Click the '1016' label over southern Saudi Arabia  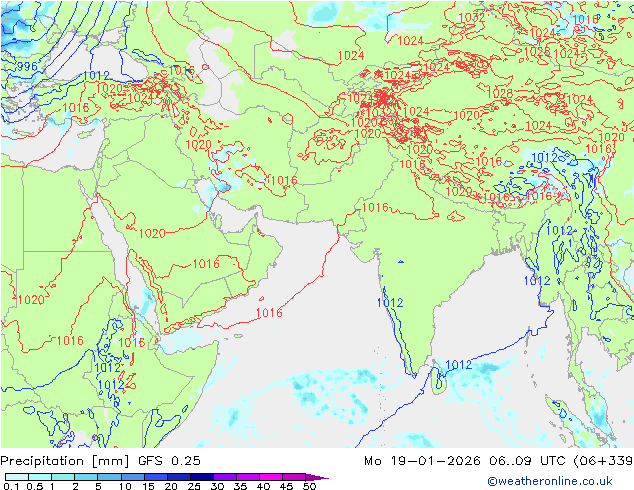coord(206,264)
